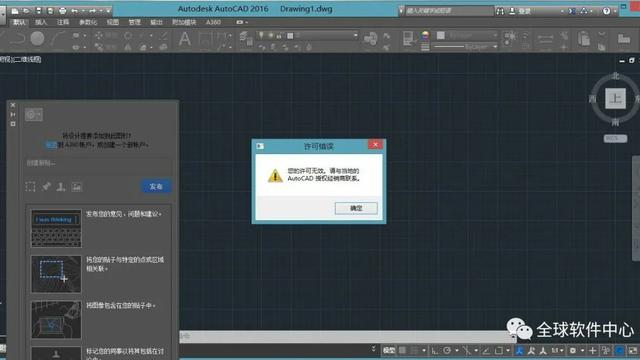640x360 pixels.
Task: Toggle object snap in status bar
Action: 499,350
